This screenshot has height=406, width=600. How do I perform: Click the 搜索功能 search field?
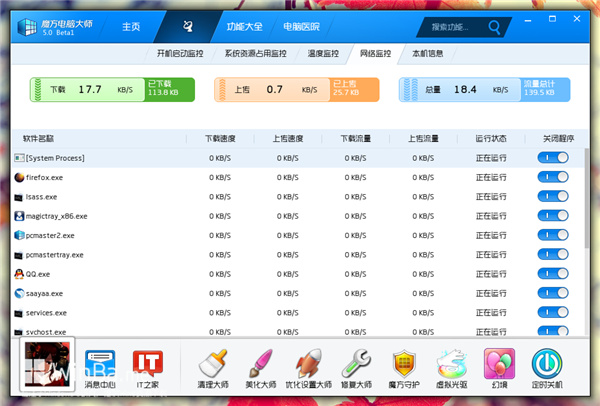tap(463, 26)
